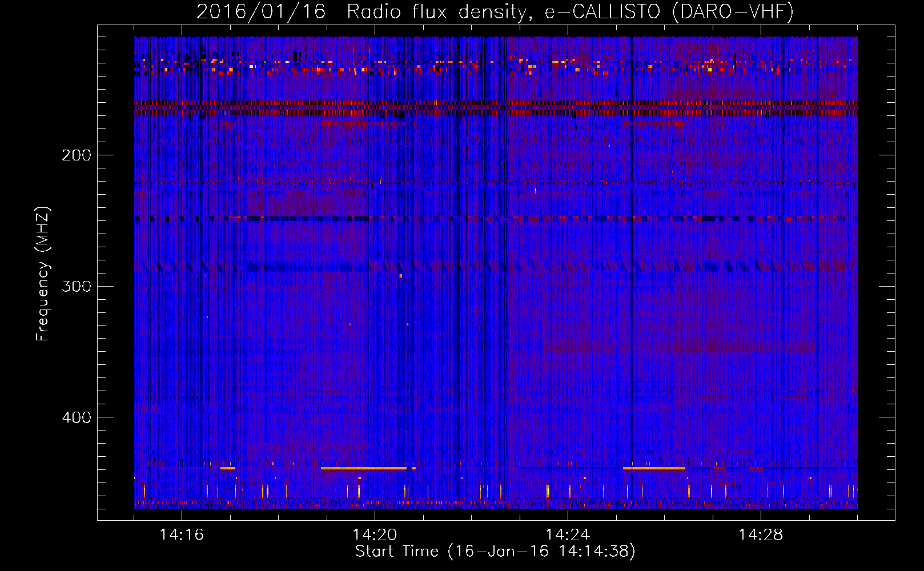924x571 pixels.
Task: Click the 14:16 time tick label
Action: [x=182, y=535]
